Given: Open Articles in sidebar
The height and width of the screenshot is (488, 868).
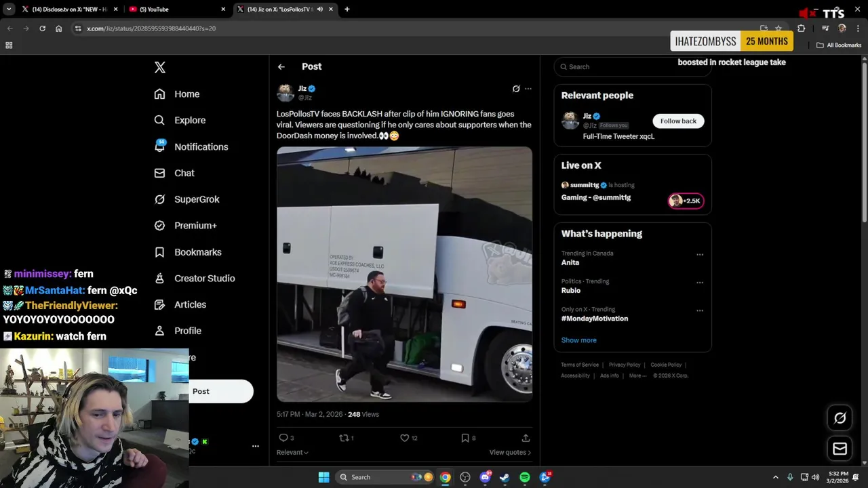Looking at the screenshot, I should click(x=180, y=305).
